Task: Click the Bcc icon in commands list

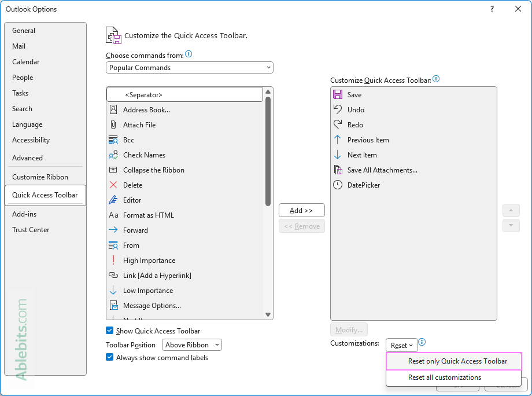Action: click(113, 140)
